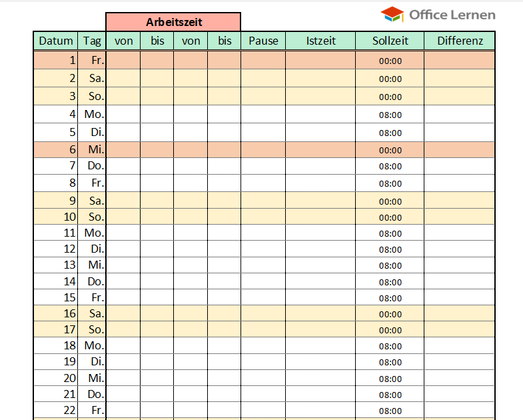The image size is (523, 420).
Task: Select the Di. cell in row 5
Action: [x=92, y=132]
